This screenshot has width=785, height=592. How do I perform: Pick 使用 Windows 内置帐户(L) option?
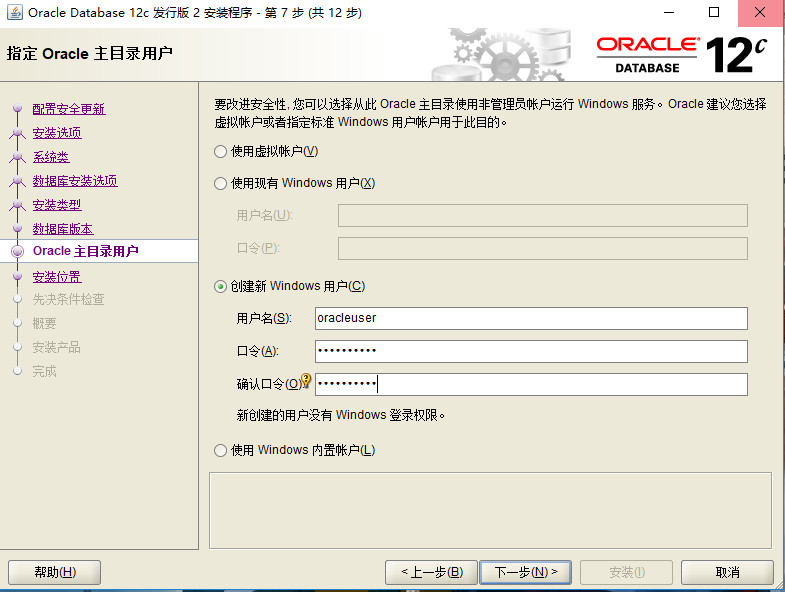point(220,450)
